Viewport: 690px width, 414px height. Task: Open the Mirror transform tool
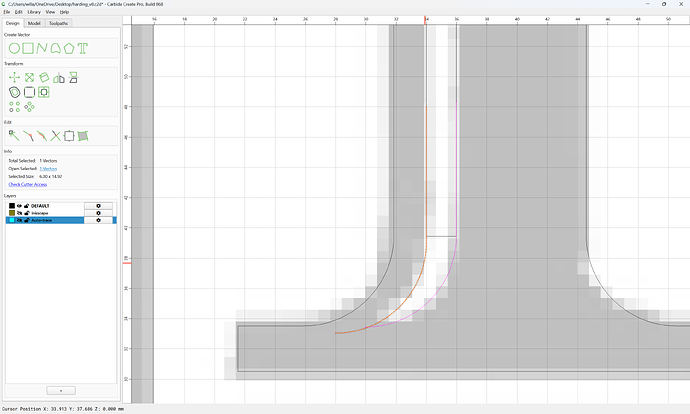coord(59,78)
